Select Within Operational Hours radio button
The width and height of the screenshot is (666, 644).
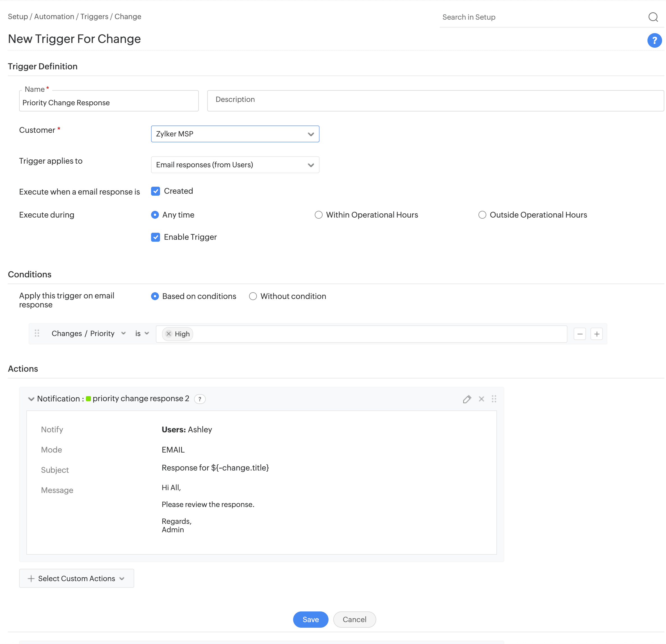[318, 215]
